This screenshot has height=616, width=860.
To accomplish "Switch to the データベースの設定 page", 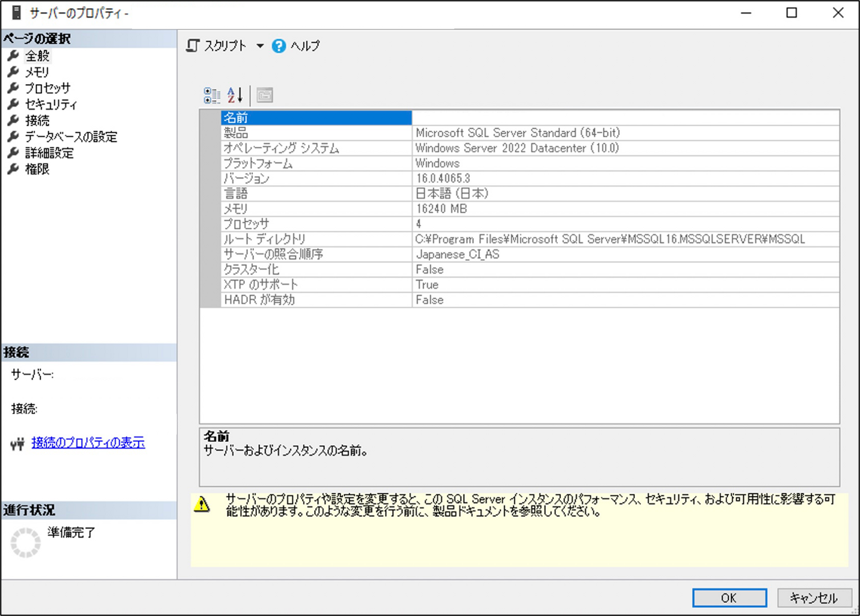I will 71,137.
